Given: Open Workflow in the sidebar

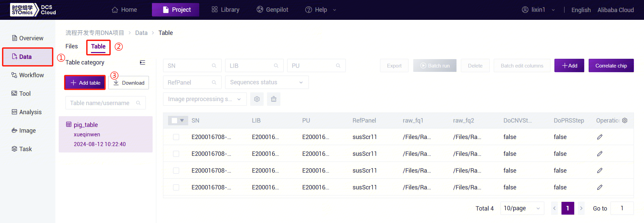Looking at the screenshot, I should [28, 75].
